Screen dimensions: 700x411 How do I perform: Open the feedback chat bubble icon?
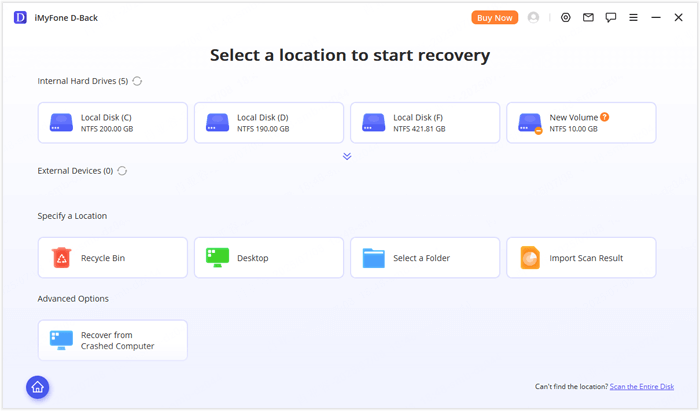(x=611, y=18)
